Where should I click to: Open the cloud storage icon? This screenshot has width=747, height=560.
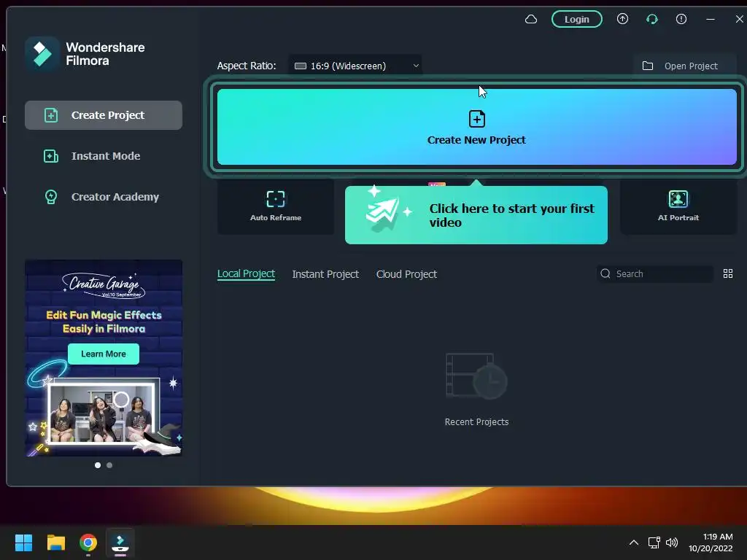pyautogui.click(x=531, y=20)
